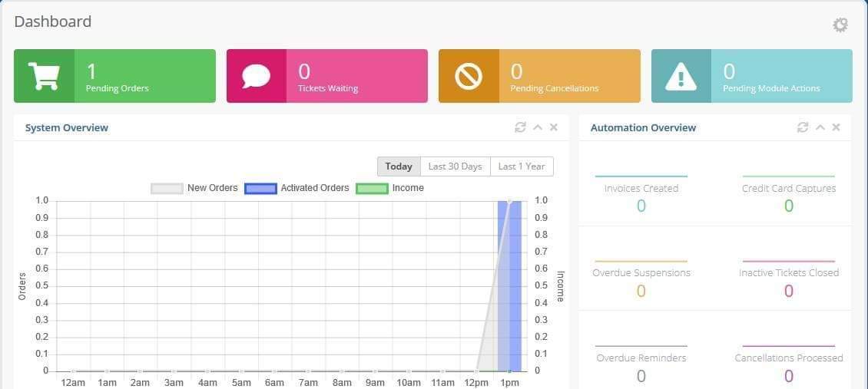The image size is (868, 389).
Task: Close the System Overview panel
Action: [x=554, y=127]
